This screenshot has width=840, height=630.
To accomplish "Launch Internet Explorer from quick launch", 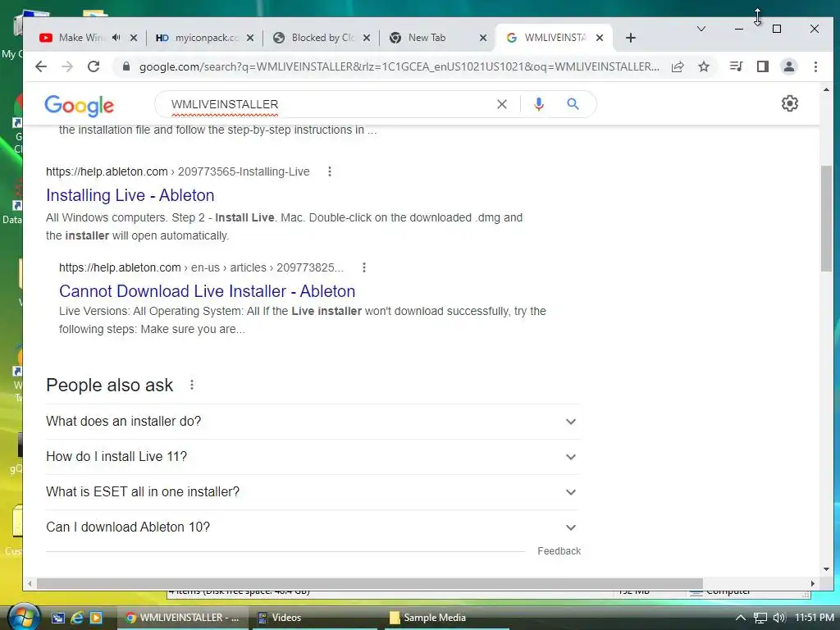I will (77, 618).
